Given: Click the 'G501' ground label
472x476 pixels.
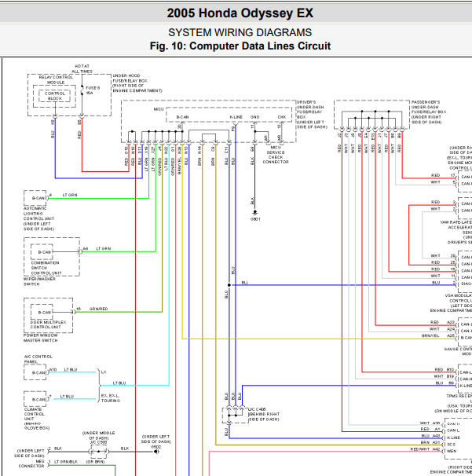Looking at the screenshot, I should pos(255,219).
